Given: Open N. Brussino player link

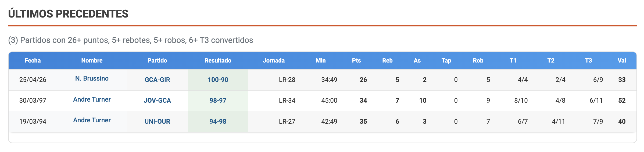Looking at the screenshot, I should point(92,78).
